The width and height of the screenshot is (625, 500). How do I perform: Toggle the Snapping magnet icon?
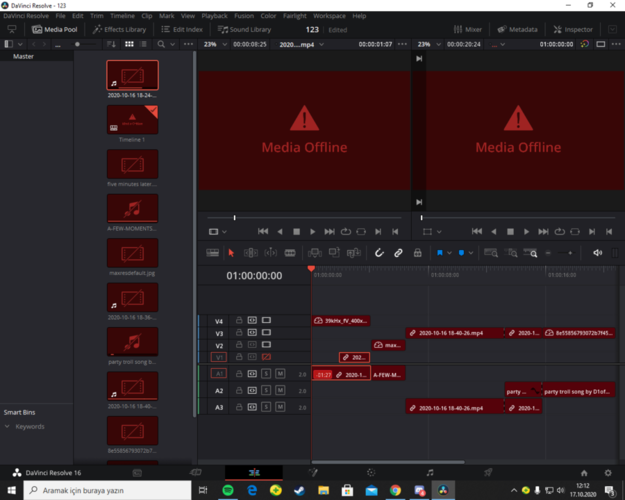pos(379,253)
